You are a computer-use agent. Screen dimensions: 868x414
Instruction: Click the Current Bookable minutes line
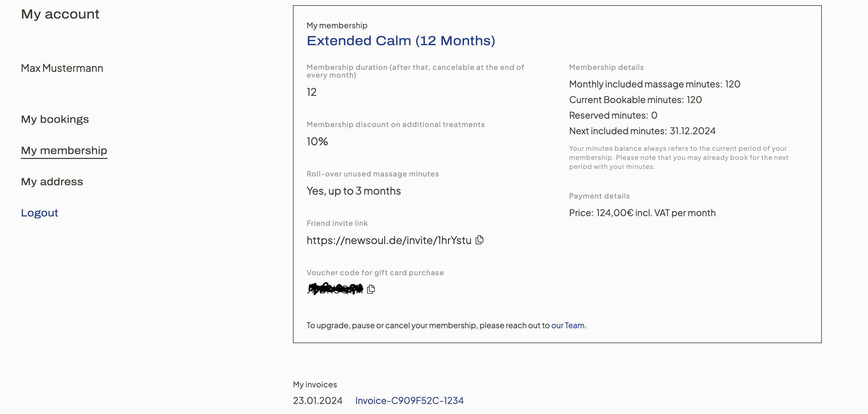635,100
